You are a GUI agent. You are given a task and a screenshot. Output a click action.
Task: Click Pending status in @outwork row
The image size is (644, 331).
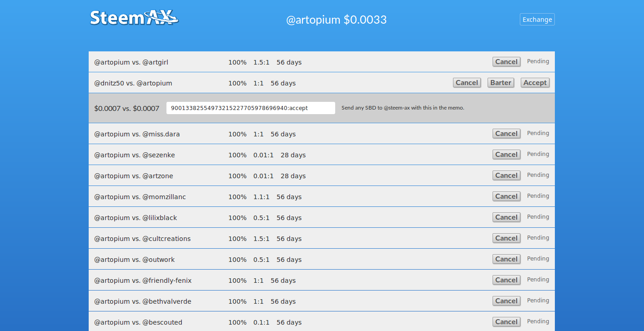538,259
